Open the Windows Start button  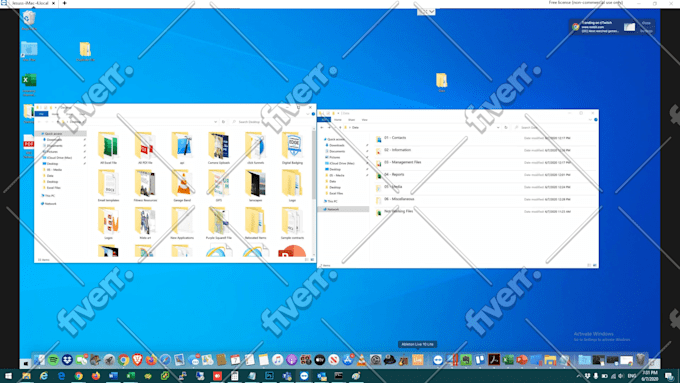(x=8, y=376)
